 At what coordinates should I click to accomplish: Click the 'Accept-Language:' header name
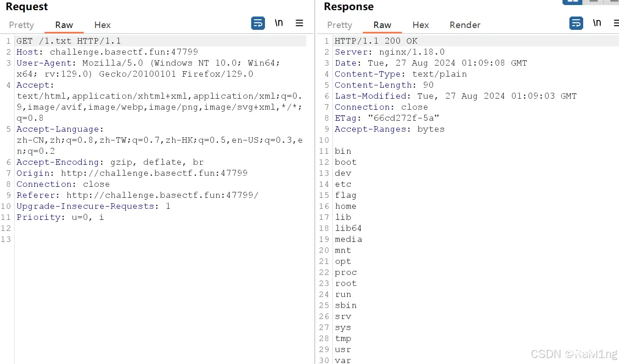(x=61, y=129)
